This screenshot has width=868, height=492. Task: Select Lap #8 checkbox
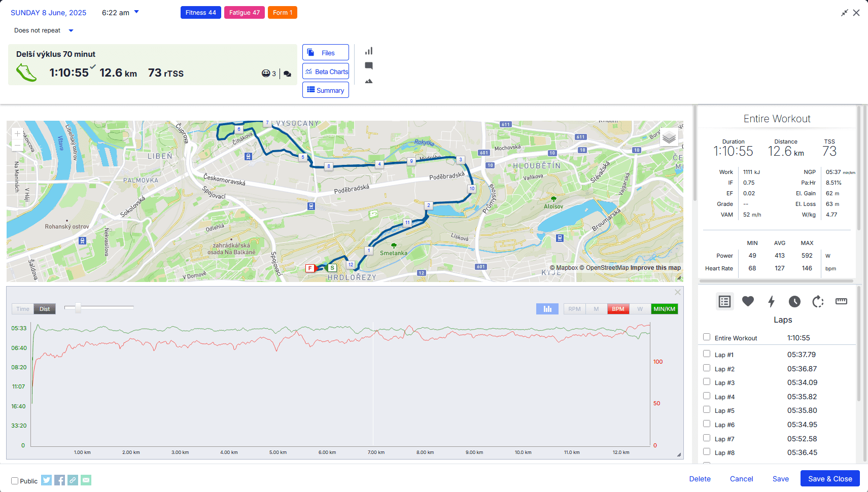pos(707,451)
